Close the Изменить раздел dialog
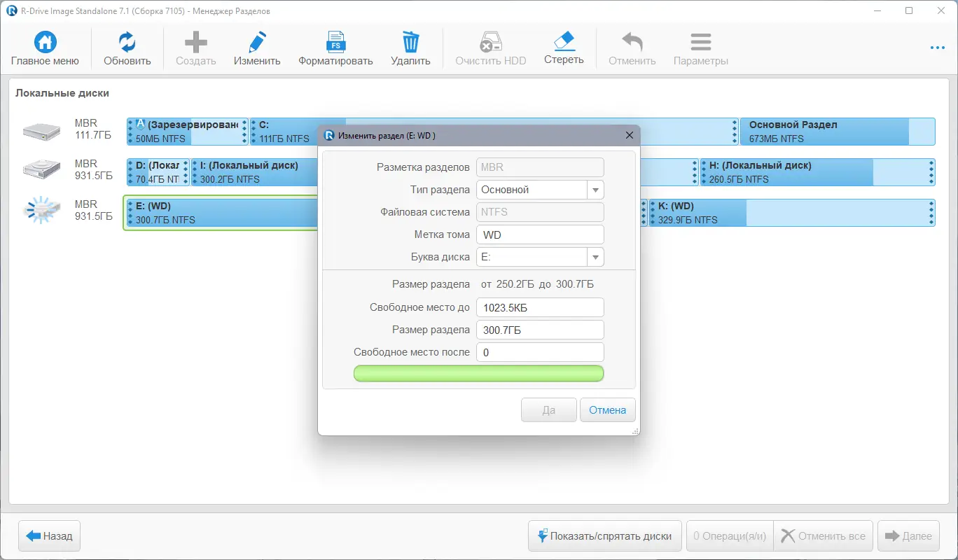 (629, 135)
